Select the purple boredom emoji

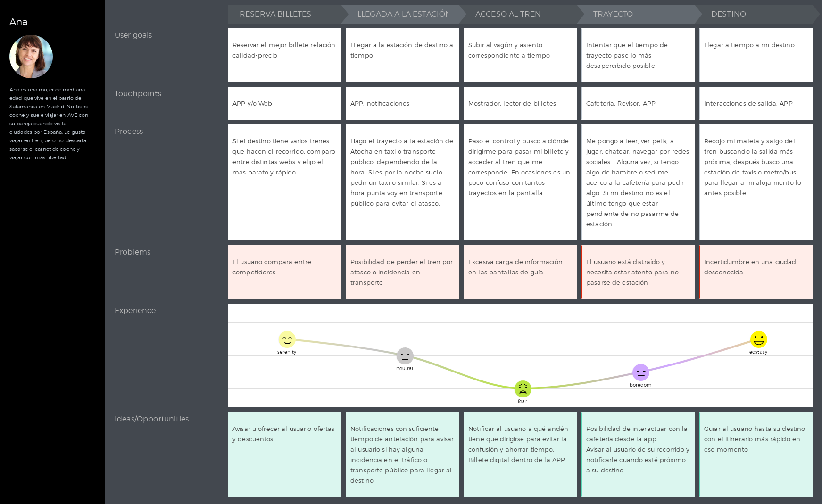click(640, 372)
